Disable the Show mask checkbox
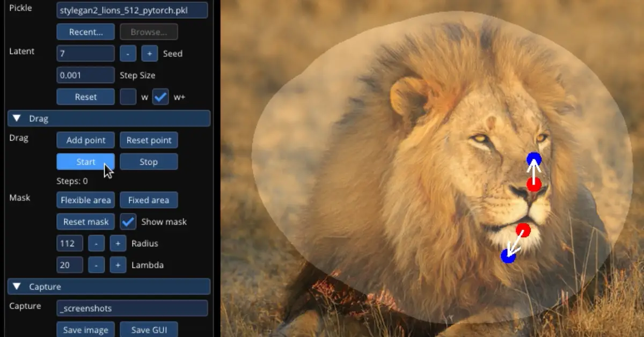This screenshot has width=644, height=337. [x=127, y=222]
